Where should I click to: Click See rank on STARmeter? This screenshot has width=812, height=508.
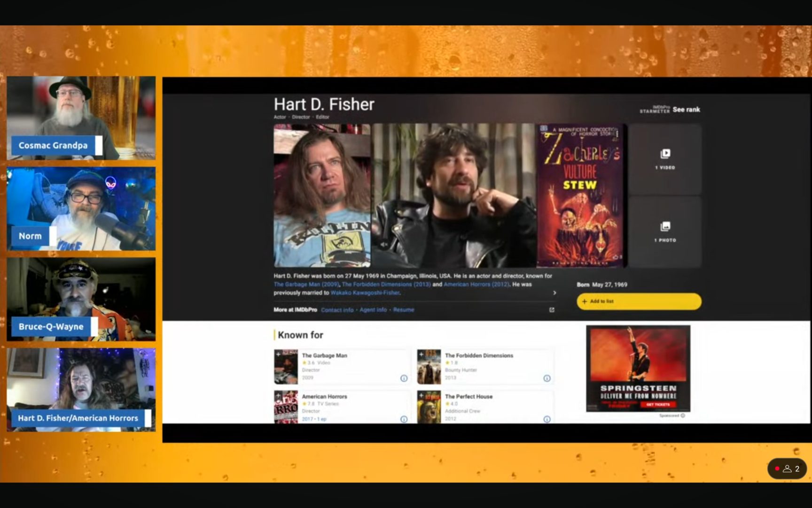686,110
